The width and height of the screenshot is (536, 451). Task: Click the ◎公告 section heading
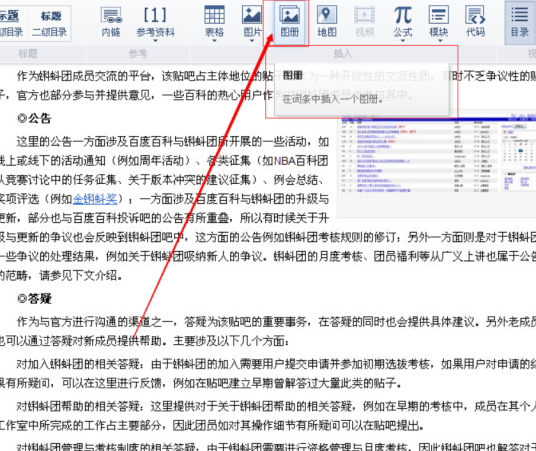click(34, 119)
